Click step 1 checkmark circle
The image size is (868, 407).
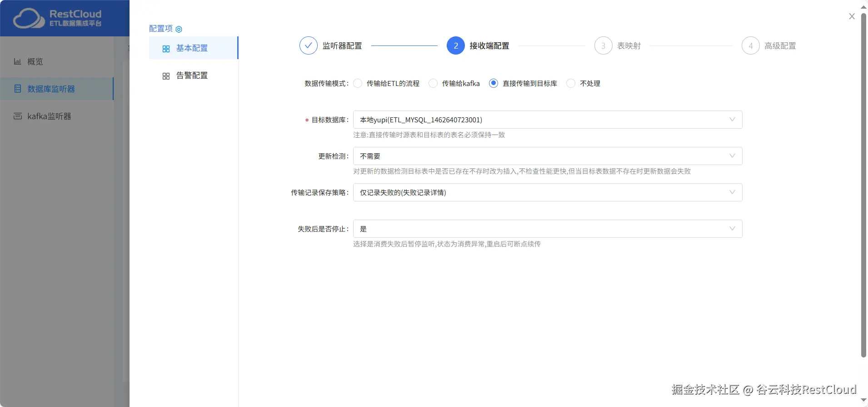309,45
